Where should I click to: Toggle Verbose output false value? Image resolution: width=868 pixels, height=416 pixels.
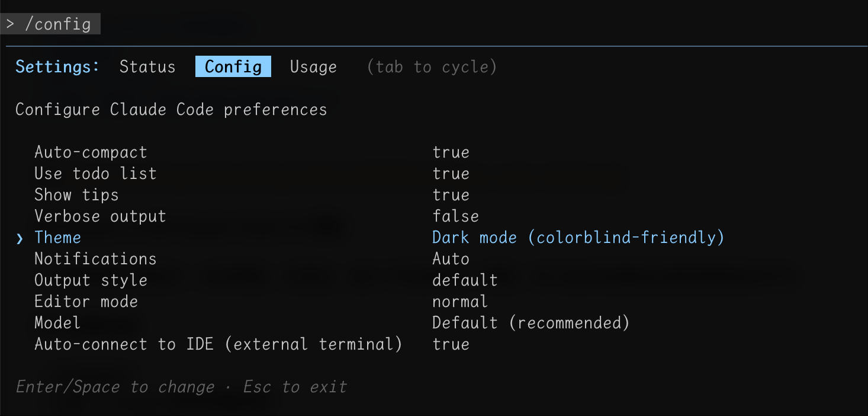tap(455, 216)
